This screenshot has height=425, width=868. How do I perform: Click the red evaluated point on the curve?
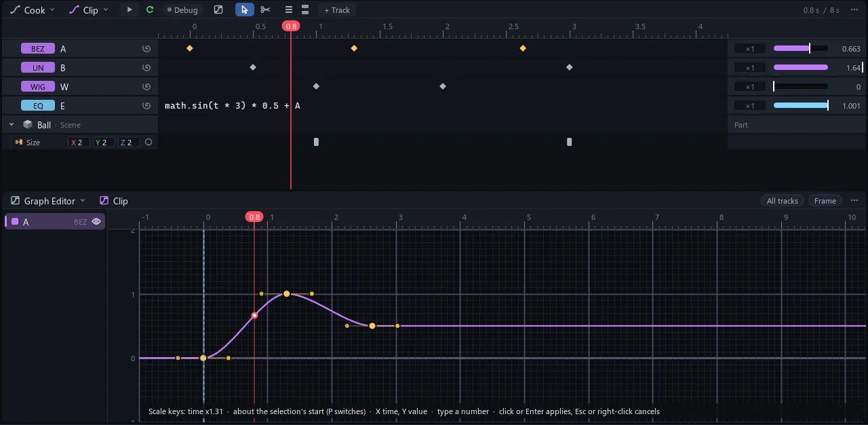pos(255,316)
